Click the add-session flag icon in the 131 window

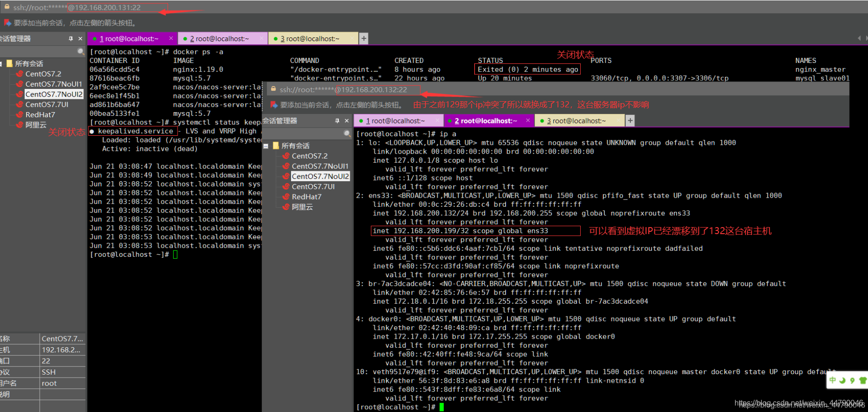point(7,23)
